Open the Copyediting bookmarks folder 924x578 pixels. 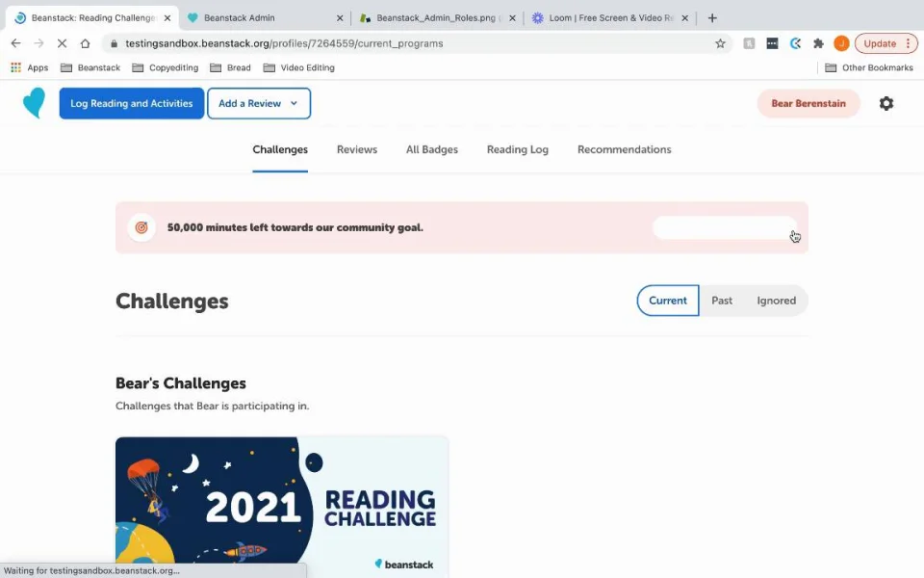pos(165,67)
